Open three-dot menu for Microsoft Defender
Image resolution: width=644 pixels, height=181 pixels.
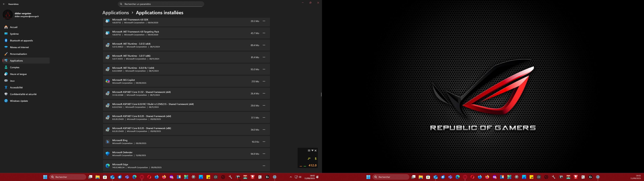click(x=264, y=154)
